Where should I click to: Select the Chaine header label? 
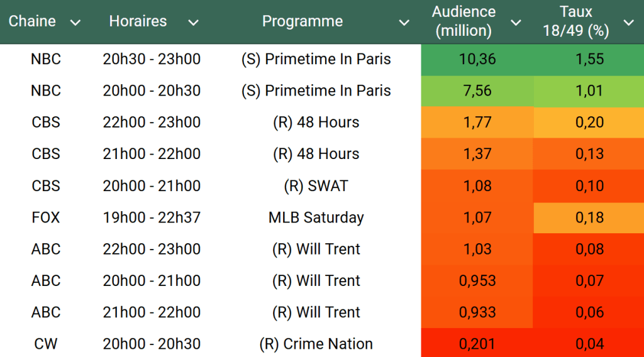click(32, 21)
